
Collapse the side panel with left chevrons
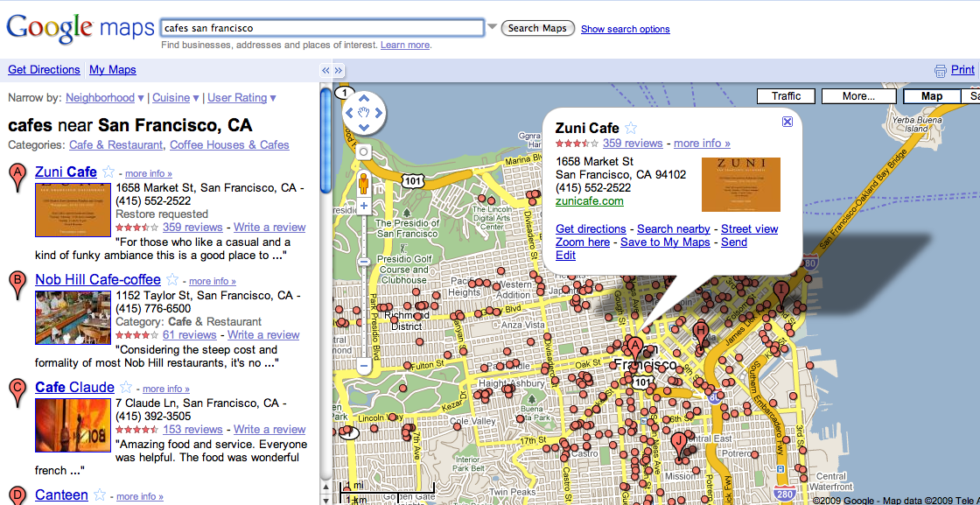(x=325, y=70)
